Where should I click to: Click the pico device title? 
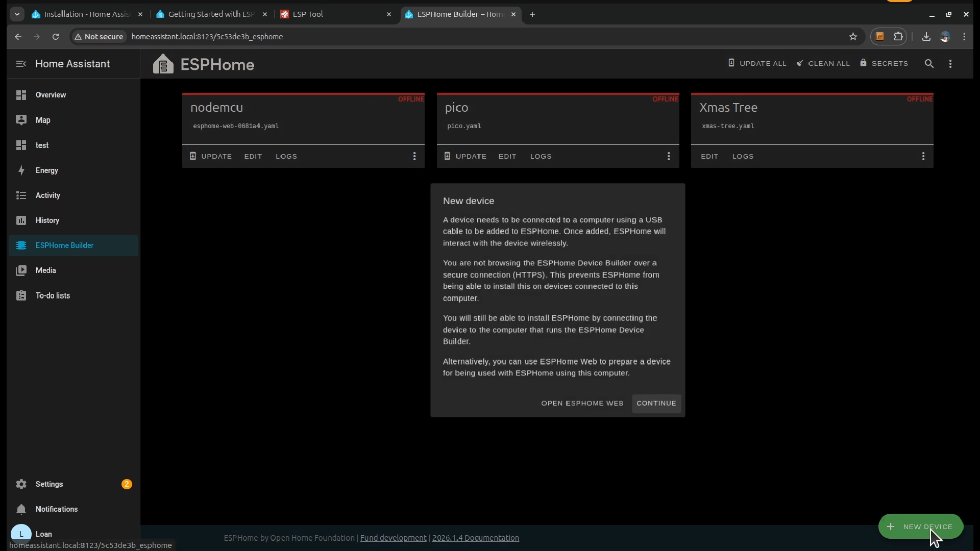[x=456, y=108]
